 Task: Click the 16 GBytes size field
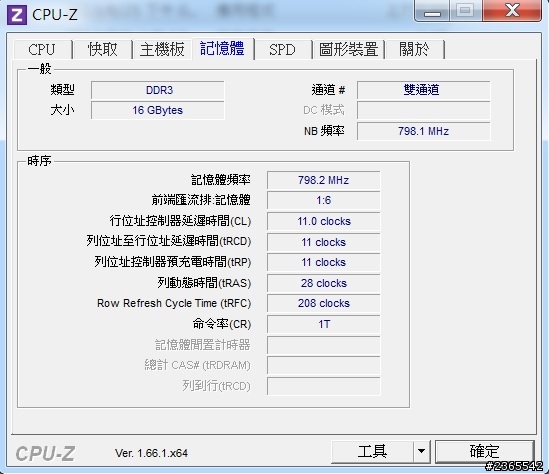[158, 110]
